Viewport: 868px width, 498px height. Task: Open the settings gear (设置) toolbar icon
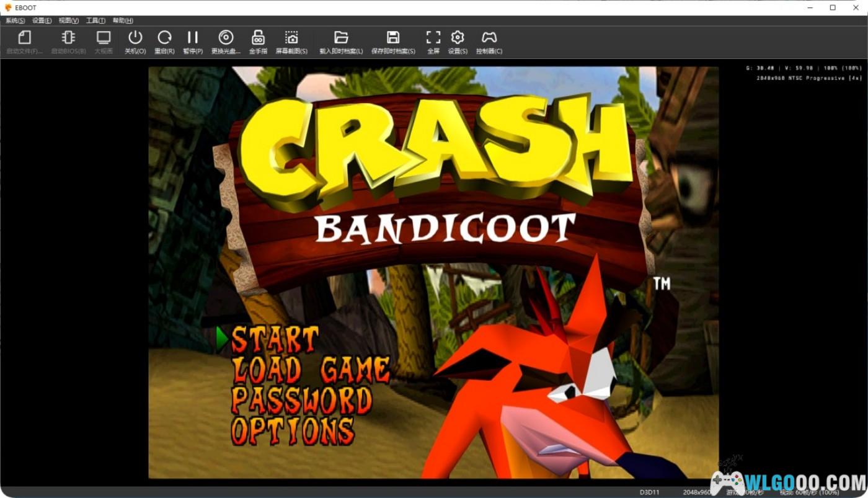pos(458,38)
